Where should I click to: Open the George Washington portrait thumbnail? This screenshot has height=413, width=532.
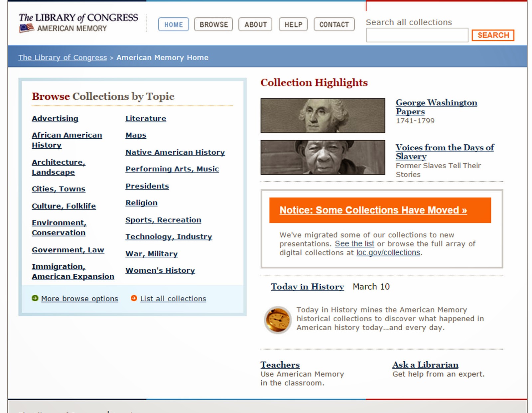pyautogui.click(x=323, y=115)
